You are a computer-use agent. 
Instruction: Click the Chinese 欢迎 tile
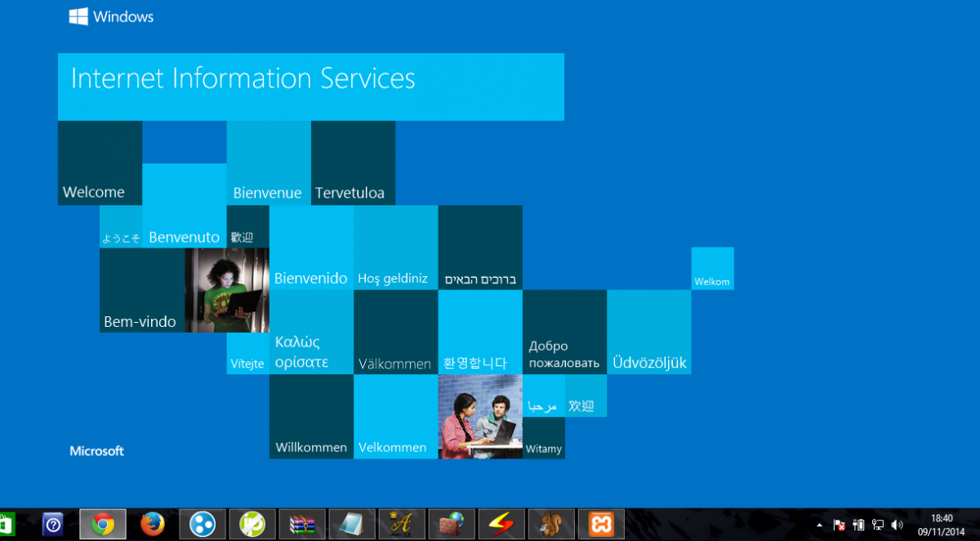(586, 396)
